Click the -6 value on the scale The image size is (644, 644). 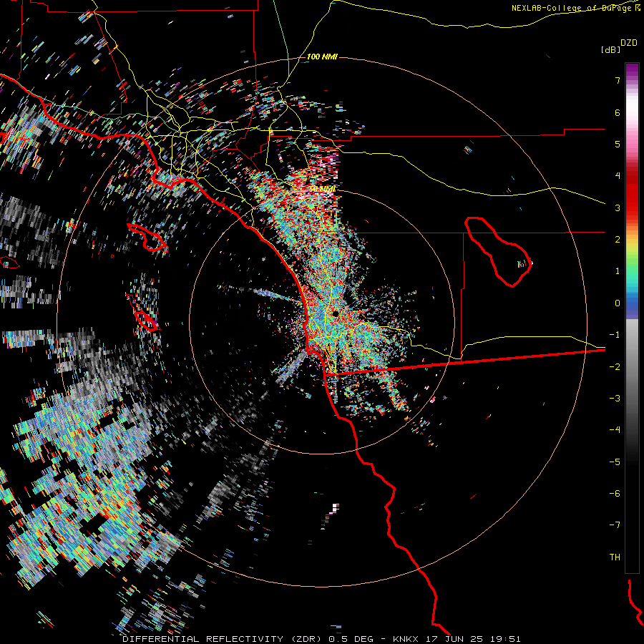[615, 494]
